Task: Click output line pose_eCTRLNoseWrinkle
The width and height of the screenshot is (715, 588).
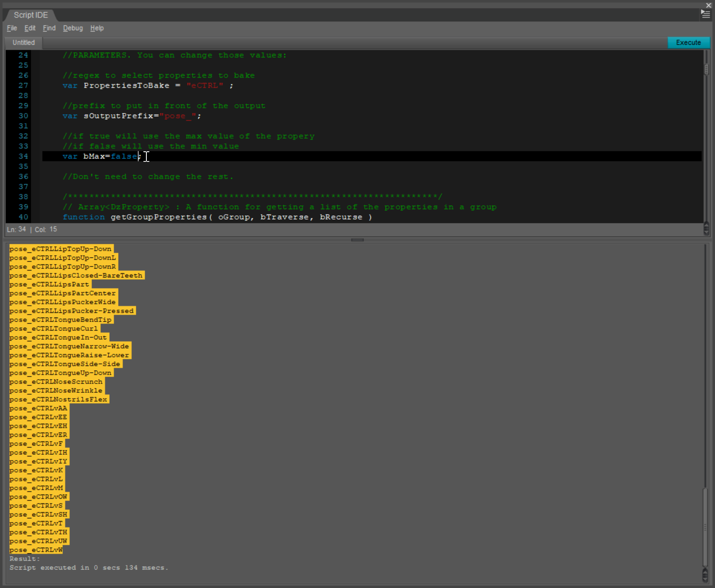Action: (57, 391)
